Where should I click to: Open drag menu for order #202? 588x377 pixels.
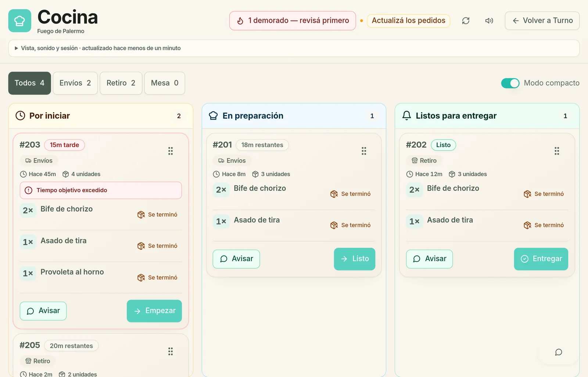click(557, 151)
